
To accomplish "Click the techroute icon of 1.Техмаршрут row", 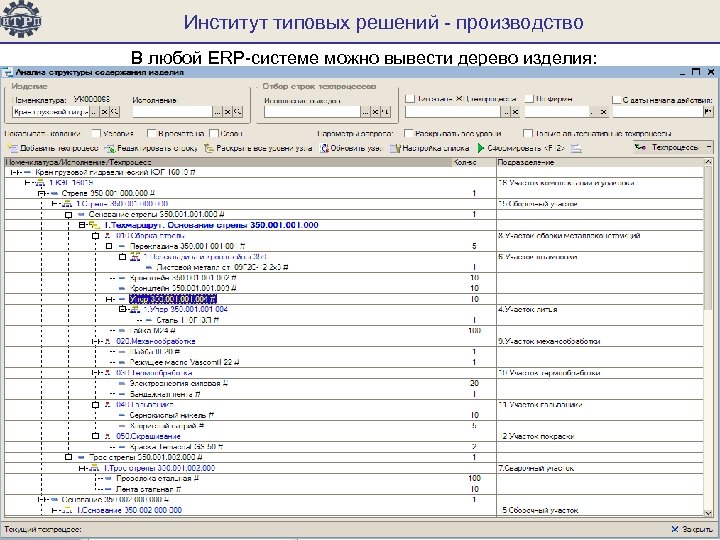I will pyautogui.click(x=94, y=225).
